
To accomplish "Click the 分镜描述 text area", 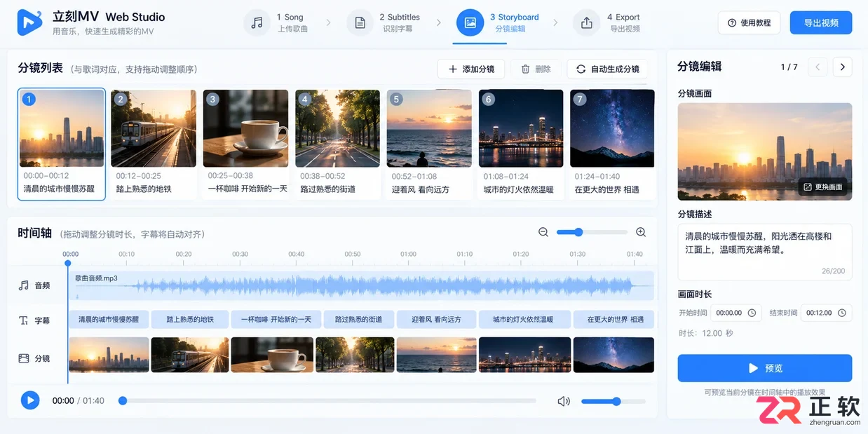I will click(x=765, y=252).
